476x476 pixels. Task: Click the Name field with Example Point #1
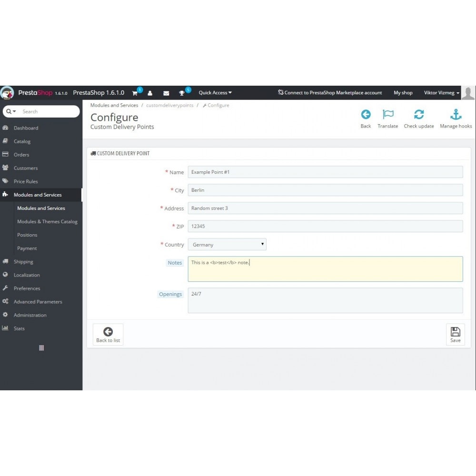[325, 172]
